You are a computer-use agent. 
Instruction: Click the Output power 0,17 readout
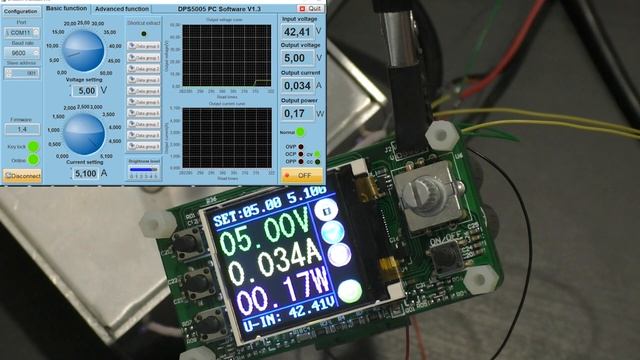click(298, 113)
